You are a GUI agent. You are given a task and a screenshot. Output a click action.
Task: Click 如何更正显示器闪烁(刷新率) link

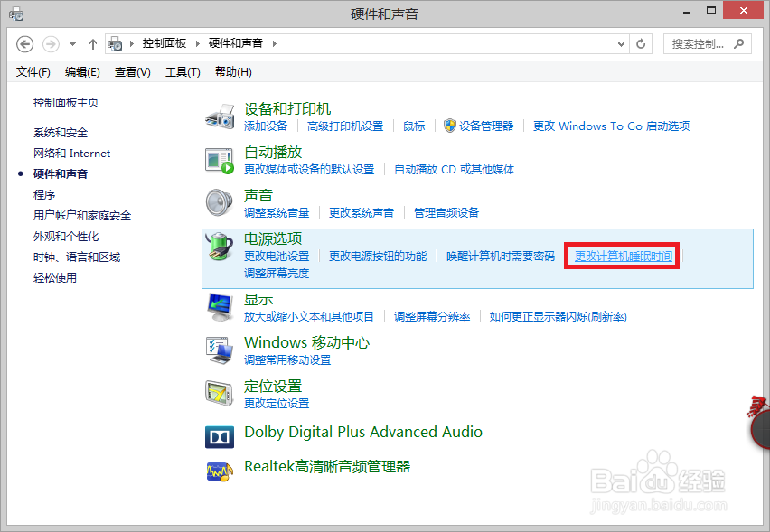558,317
